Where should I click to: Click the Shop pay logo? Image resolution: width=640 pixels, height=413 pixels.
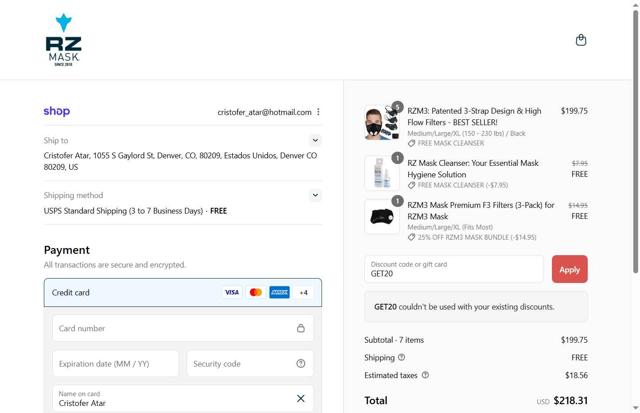tap(57, 111)
